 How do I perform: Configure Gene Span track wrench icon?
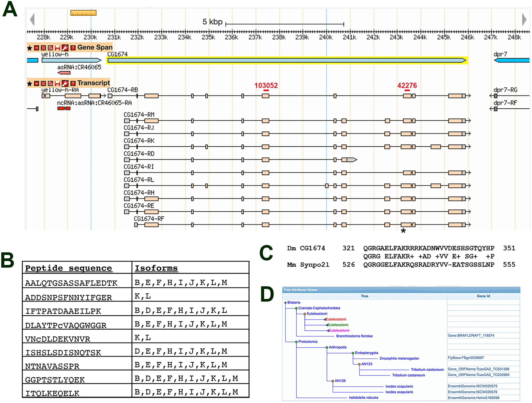coord(65,48)
